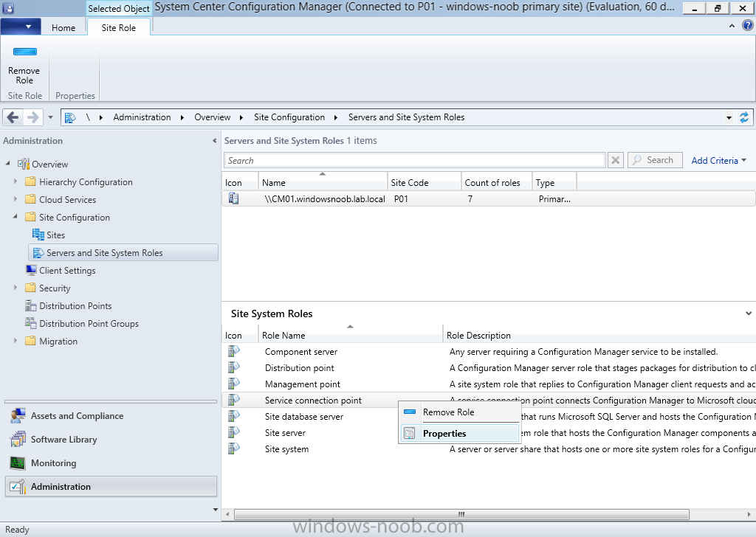This screenshot has height=537, width=756.
Task: Expand the Hierarchy Configuration folder
Action: pos(16,181)
